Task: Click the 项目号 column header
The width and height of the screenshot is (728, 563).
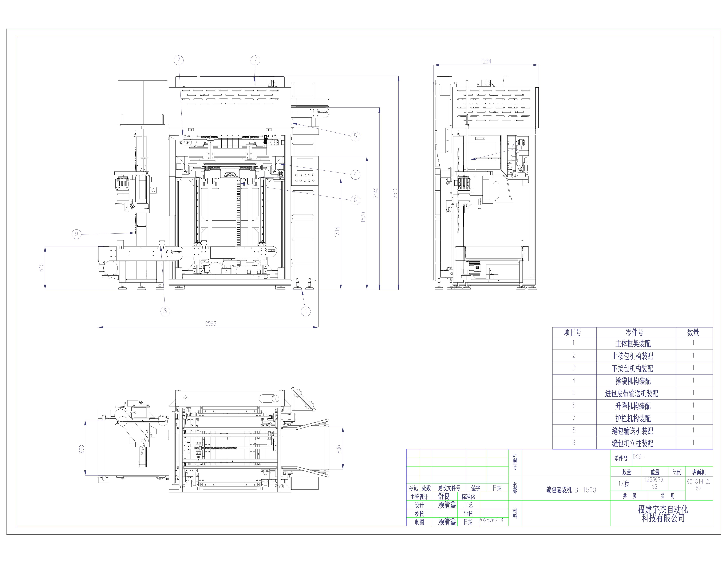Action: click(x=573, y=332)
